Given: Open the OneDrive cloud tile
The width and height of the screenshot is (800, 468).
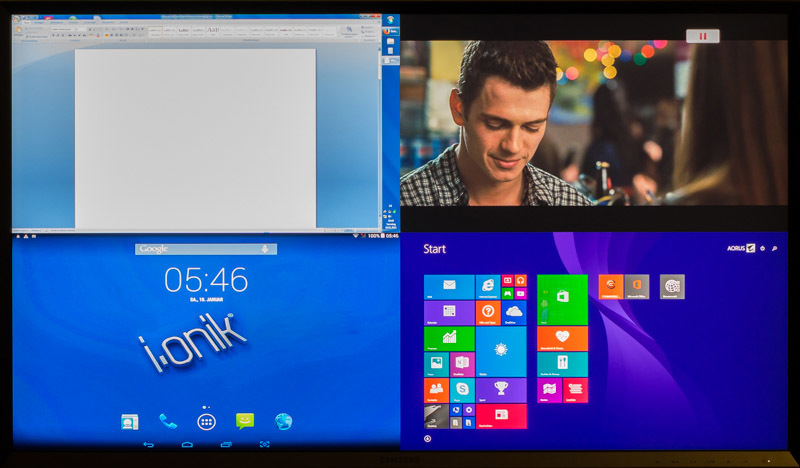Looking at the screenshot, I should point(514,313).
